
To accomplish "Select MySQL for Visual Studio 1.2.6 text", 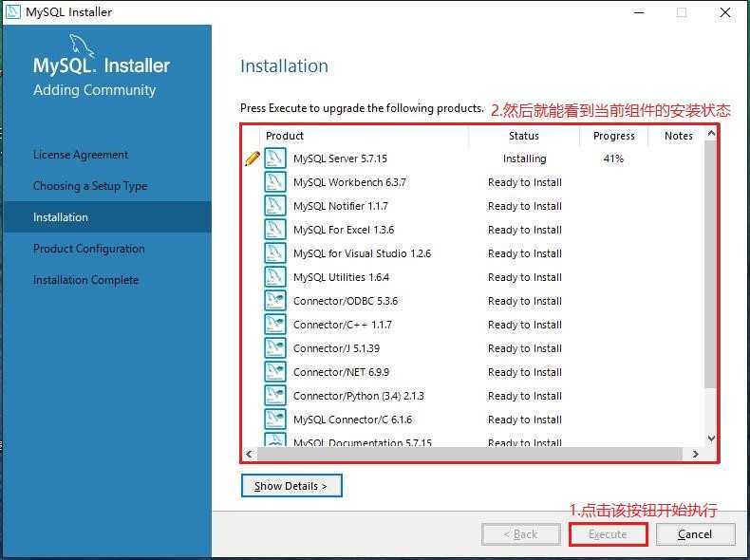I will point(362,253).
